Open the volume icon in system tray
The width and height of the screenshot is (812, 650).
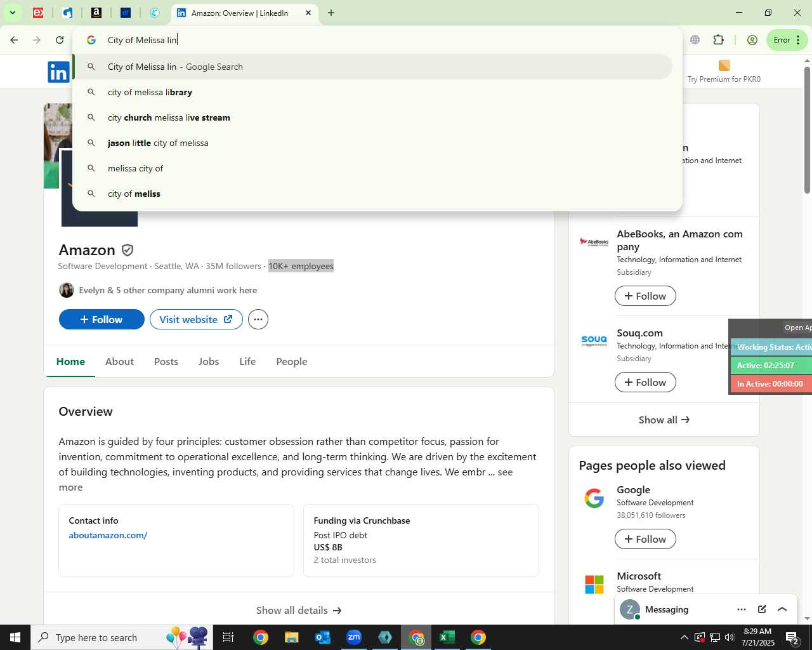point(730,637)
